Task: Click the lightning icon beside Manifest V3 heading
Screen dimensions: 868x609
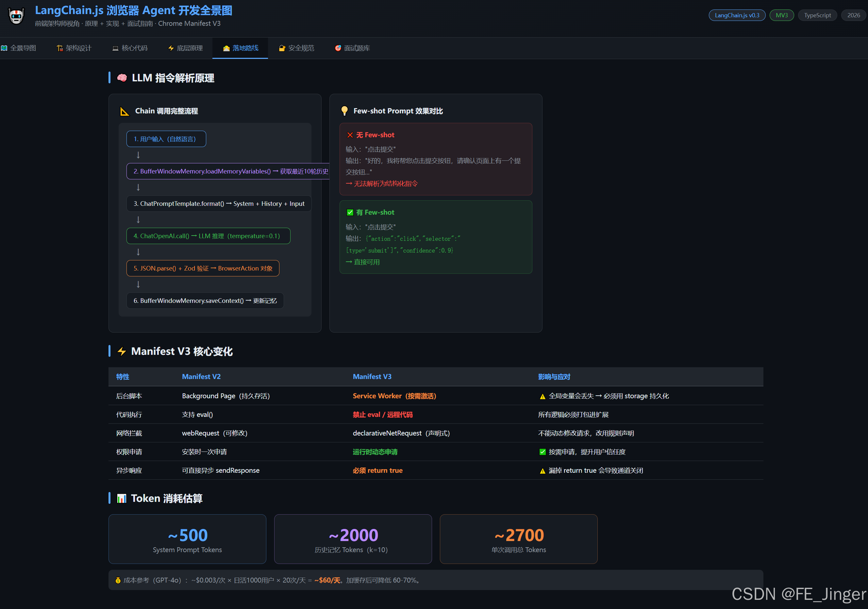Action: (x=121, y=351)
